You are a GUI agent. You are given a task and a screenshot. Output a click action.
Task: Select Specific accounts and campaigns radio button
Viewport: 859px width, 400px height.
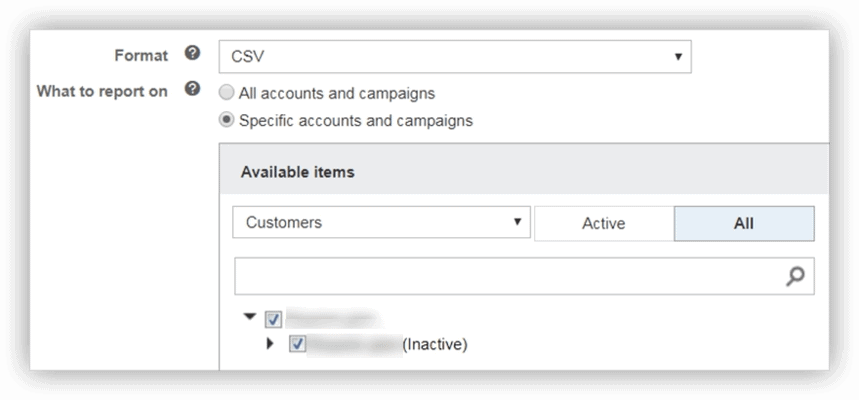tap(227, 121)
